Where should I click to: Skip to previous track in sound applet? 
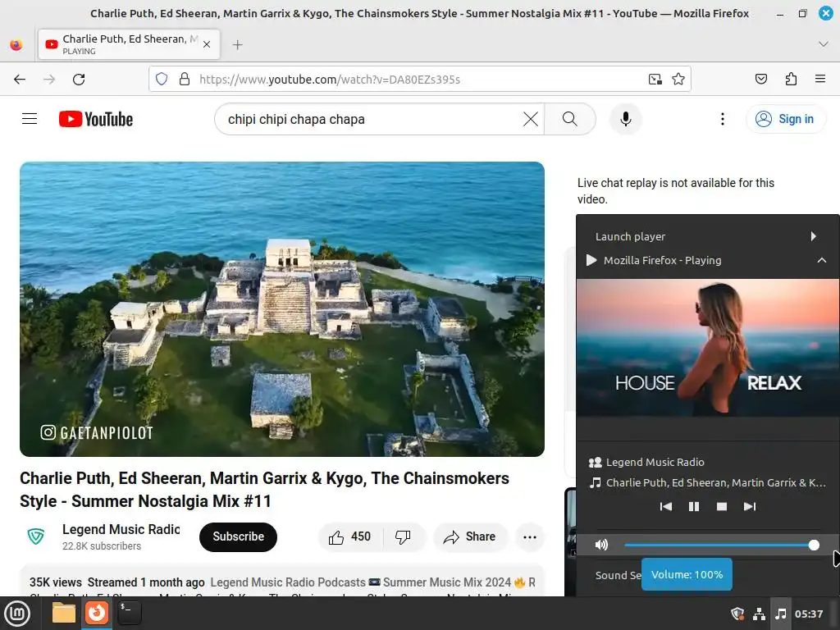pos(666,506)
